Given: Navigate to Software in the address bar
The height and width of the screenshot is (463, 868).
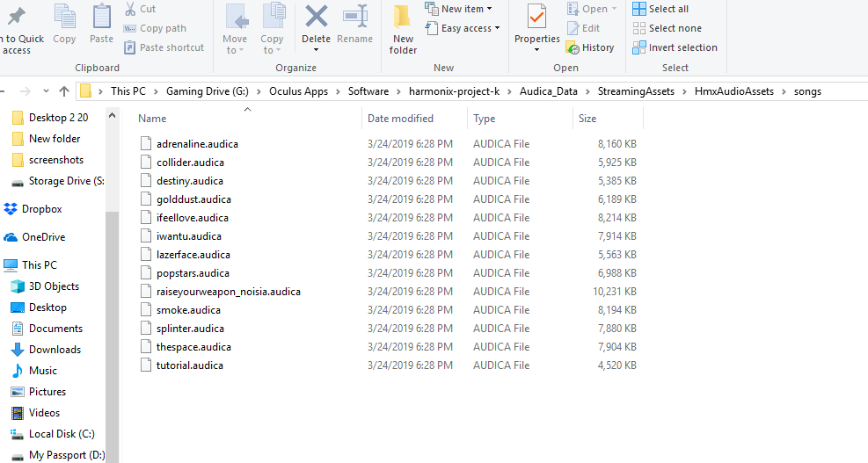Looking at the screenshot, I should click(x=368, y=91).
